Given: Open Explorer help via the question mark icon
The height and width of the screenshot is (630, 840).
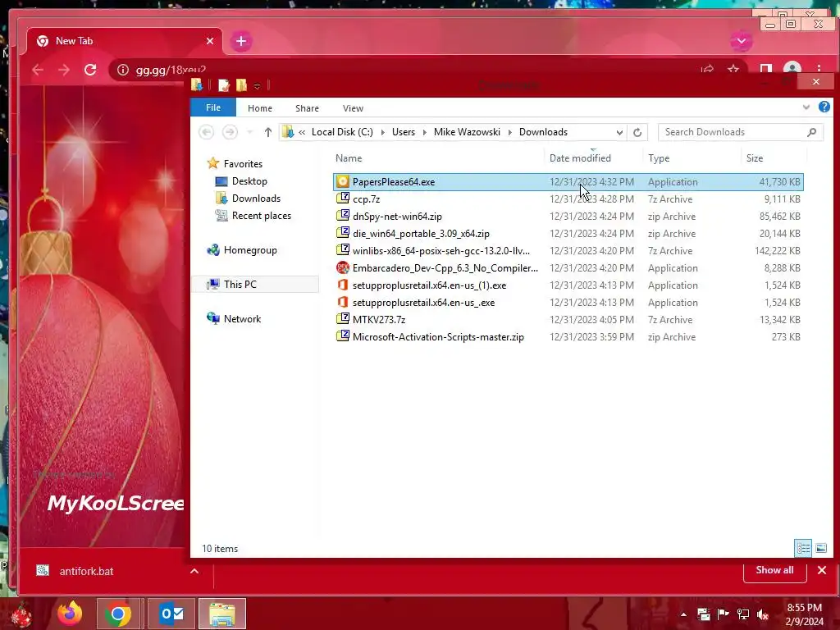Looking at the screenshot, I should [x=824, y=107].
